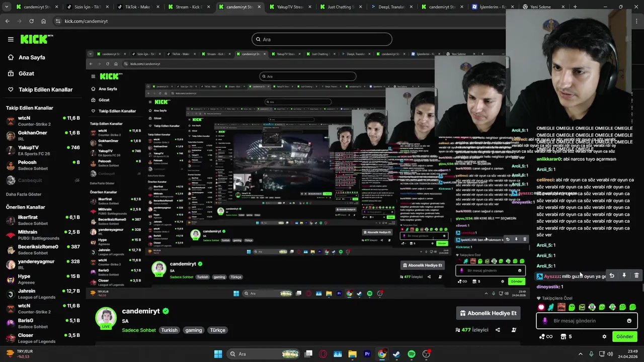Open the wtcN Counter-Strike 2 followed channel
644x362 pixels.
pyautogui.click(x=43, y=121)
